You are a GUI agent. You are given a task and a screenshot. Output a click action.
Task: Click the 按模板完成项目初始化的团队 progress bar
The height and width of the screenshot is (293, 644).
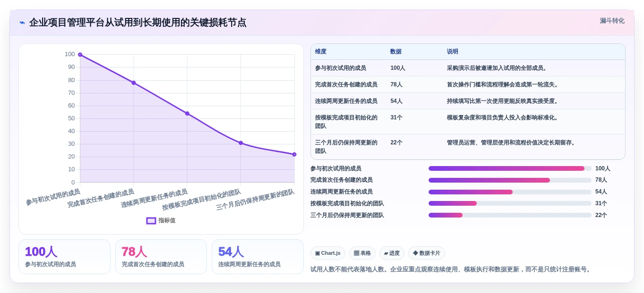pyautogui.click(x=510, y=203)
